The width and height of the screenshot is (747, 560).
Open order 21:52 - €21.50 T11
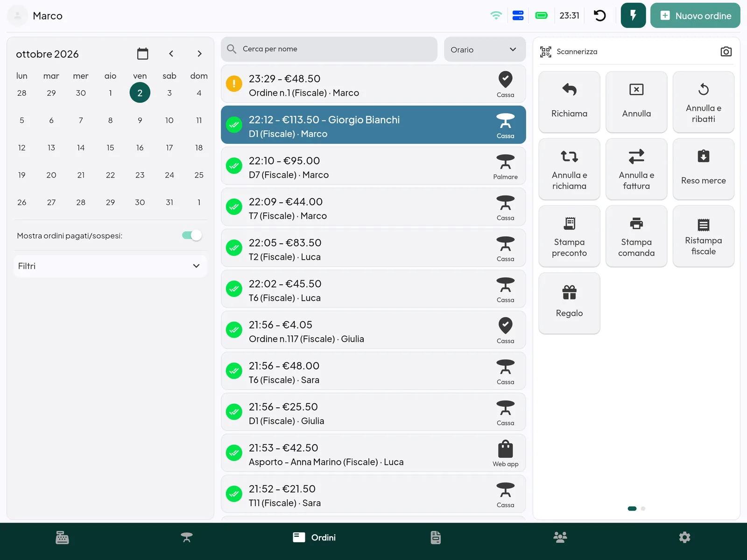pos(373,494)
